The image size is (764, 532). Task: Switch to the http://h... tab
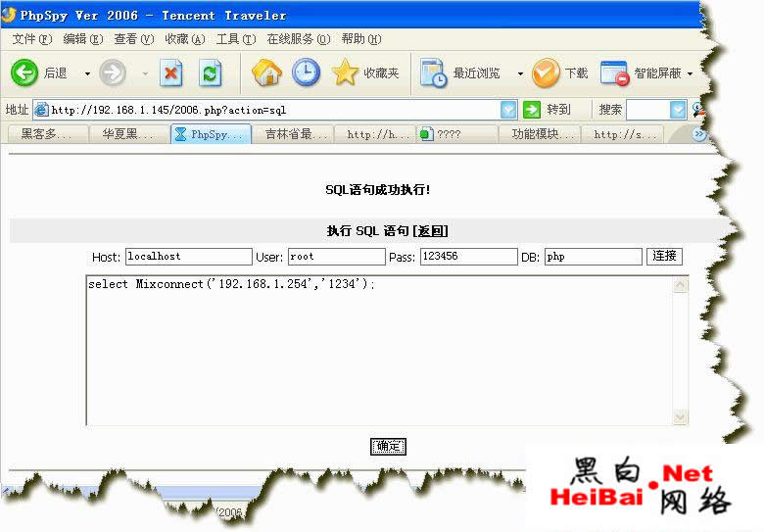375,134
